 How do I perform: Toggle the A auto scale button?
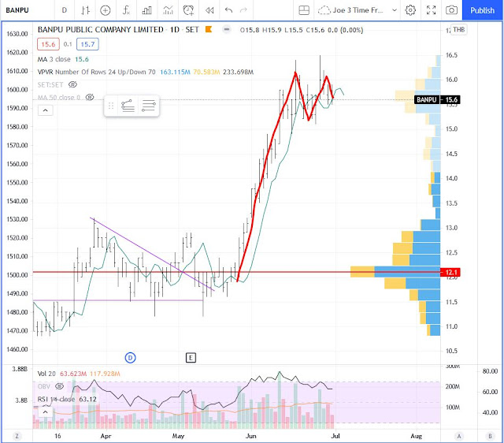[x=459, y=436]
